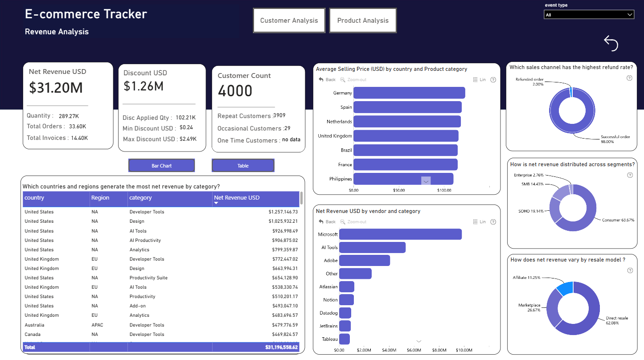The image size is (644, 360).
Task: Click the Philippines label in selling price chart
Action: point(340,179)
